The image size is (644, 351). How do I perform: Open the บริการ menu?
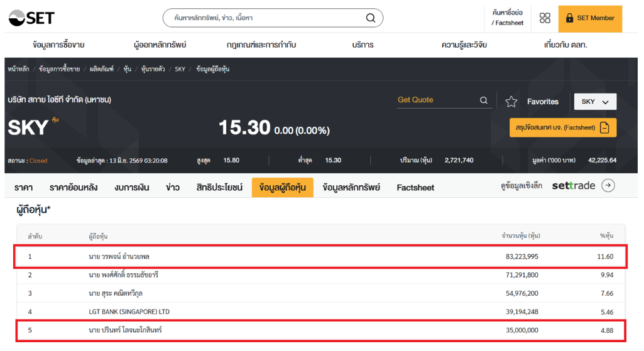coord(363,45)
